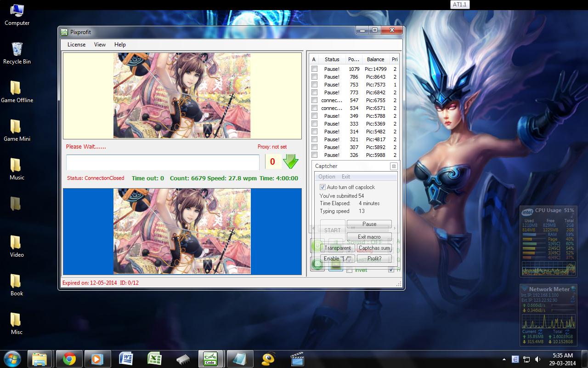Click the "Pic:5988" balance cell
Screen dimensions: 588x368
coord(375,155)
